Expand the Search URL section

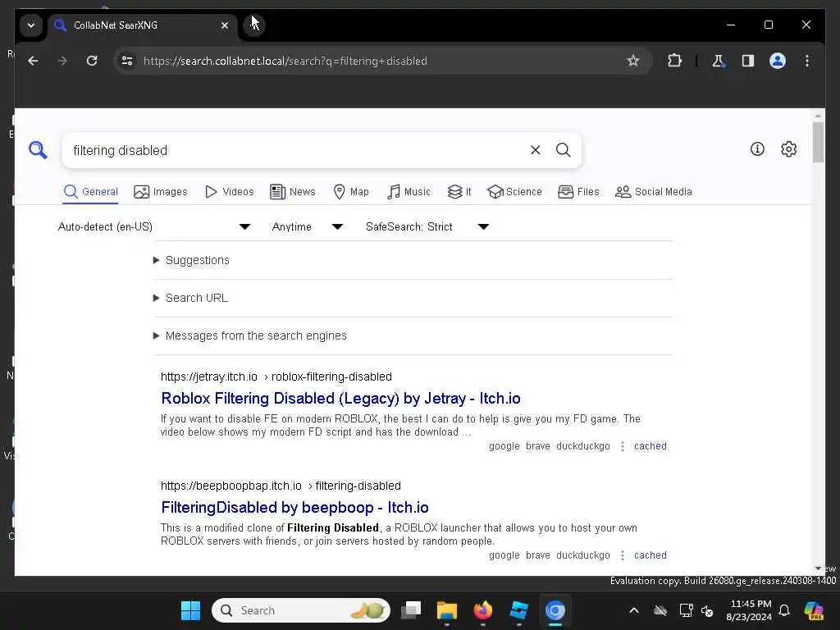pos(190,298)
